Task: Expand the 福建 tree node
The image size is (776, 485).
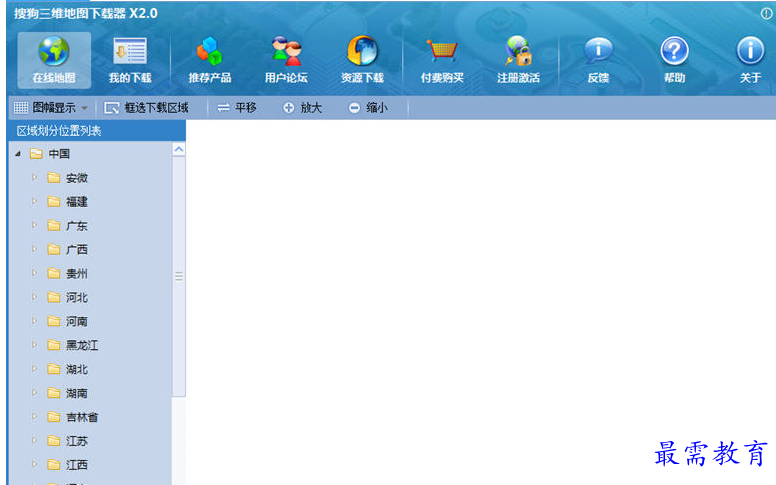Action: 34,201
